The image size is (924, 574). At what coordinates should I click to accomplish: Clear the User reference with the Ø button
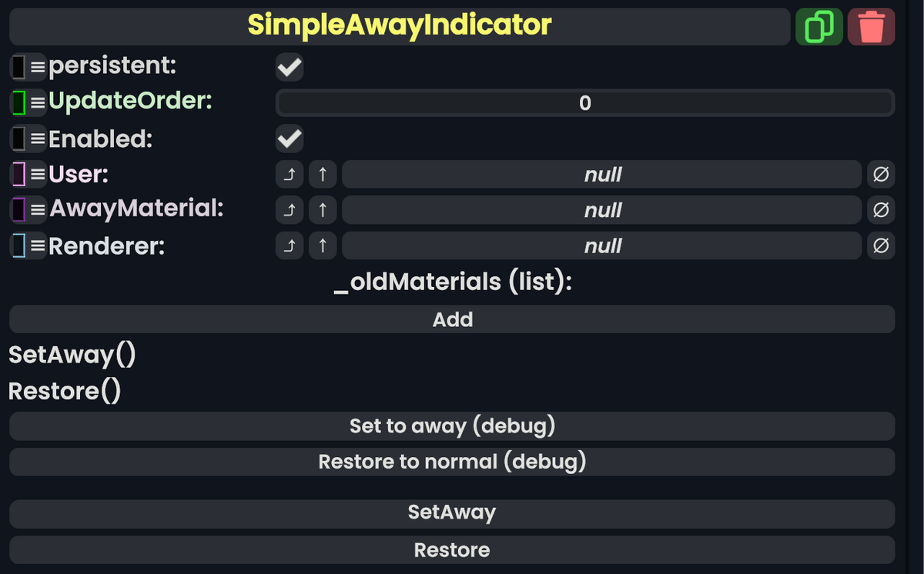tap(880, 174)
